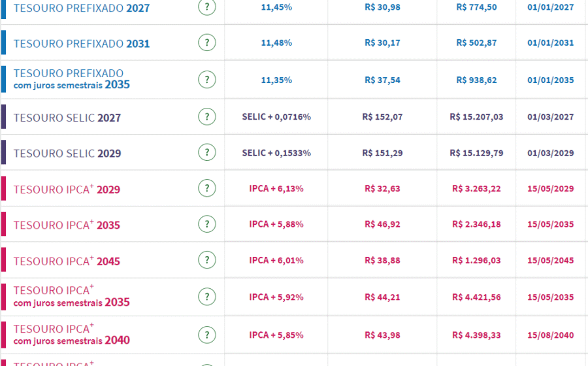
Task: Open the Tesouro IPCA+ 2045 title
Action: pyautogui.click(x=67, y=261)
